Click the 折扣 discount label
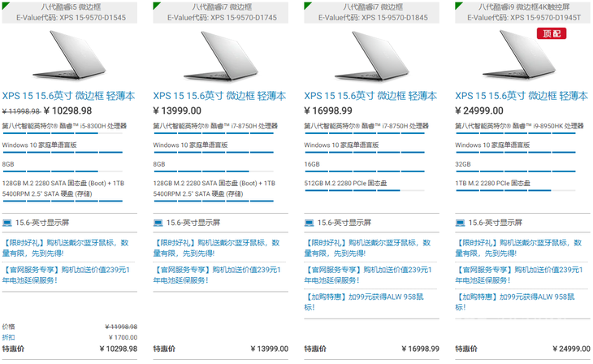 (8, 337)
